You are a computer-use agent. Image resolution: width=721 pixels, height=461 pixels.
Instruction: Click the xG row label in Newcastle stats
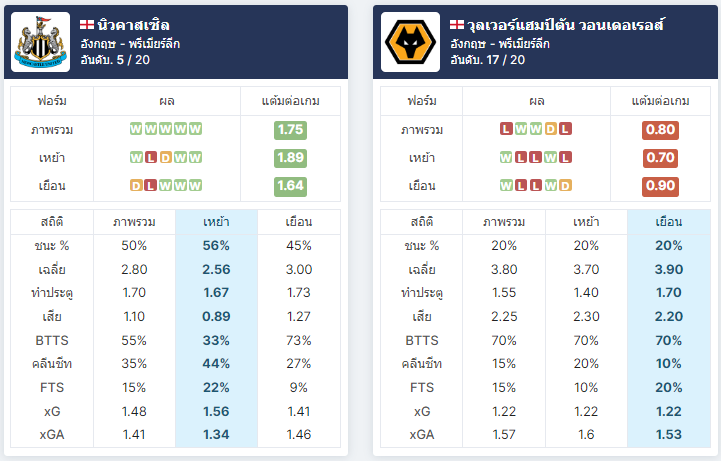[52, 411]
